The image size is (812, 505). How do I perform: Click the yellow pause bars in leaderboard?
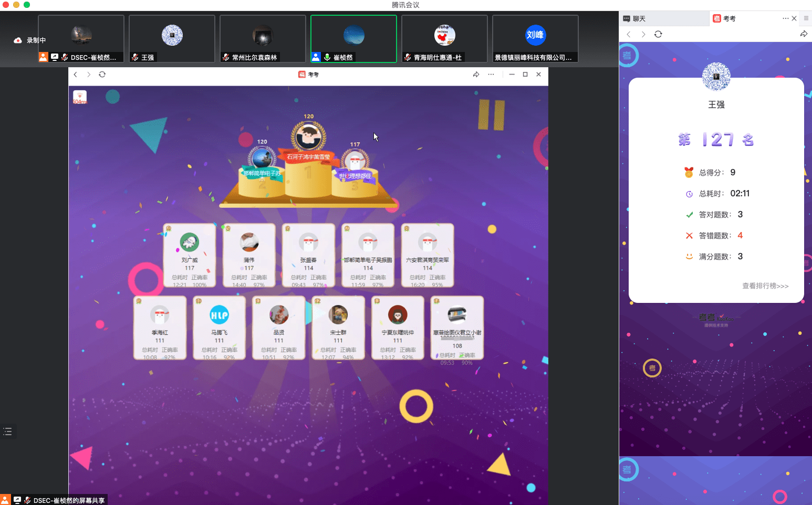pos(491,114)
